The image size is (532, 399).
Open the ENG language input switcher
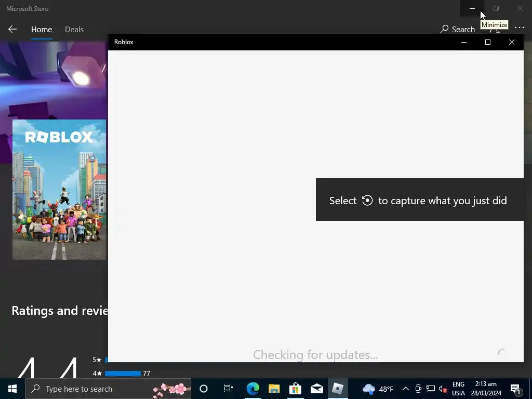[458, 389]
